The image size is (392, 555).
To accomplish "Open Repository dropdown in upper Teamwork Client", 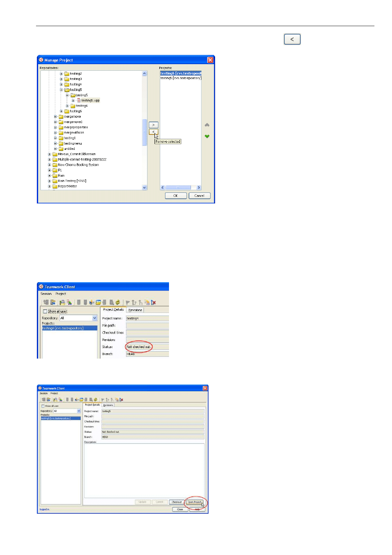I will pyautogui.click(x=94, y=318).
